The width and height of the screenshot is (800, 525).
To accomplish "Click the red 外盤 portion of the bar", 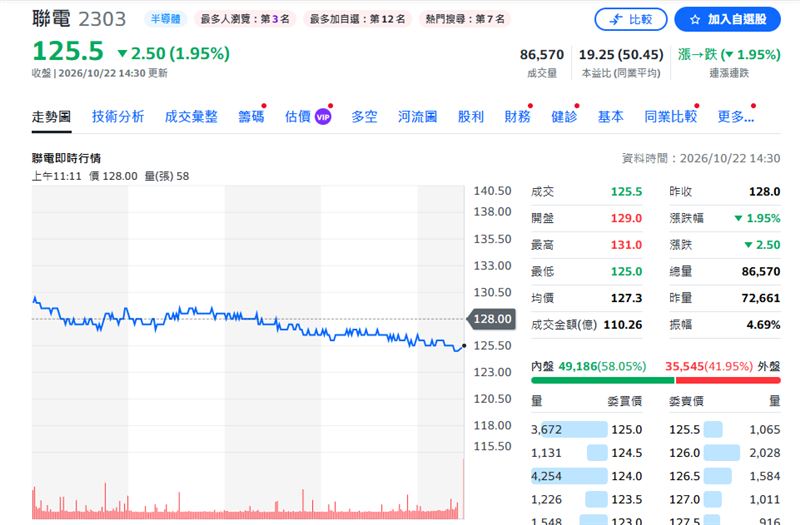I will point(728,380).
